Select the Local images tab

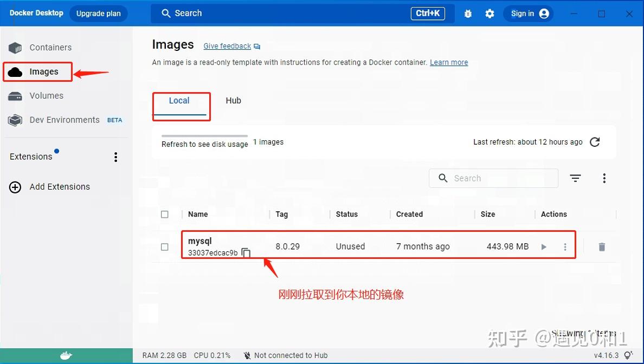tap(179, 101)
